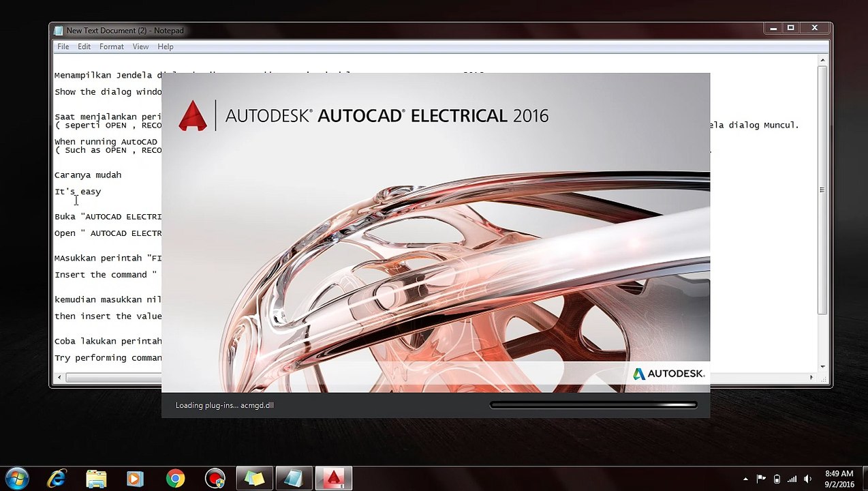Open Windows Explorer folder icon in taskbar

[x=96, y=479]
